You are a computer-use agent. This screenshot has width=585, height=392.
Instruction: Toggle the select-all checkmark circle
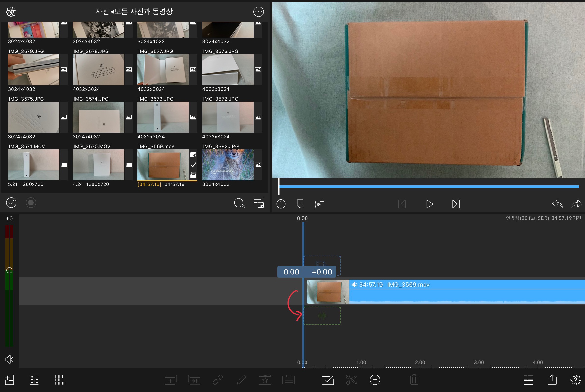coord(11,202)
